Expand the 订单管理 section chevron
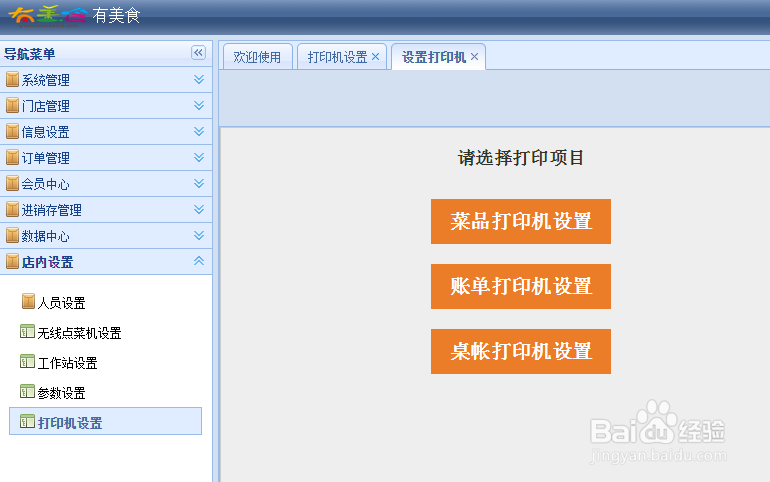Viewport: 770px width, 482px height. coord(199,158)
